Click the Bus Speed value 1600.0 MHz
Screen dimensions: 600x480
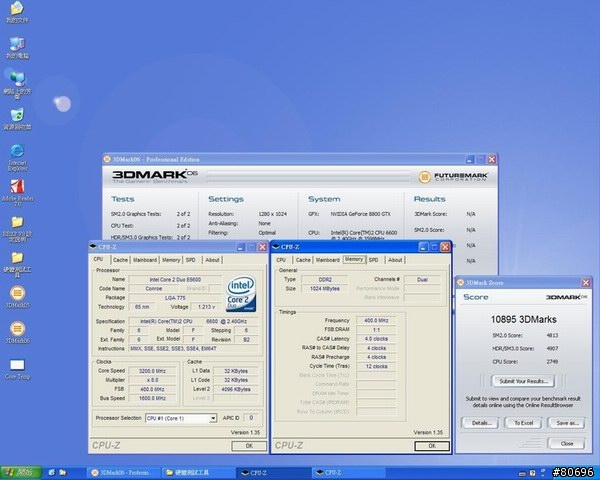153,398
